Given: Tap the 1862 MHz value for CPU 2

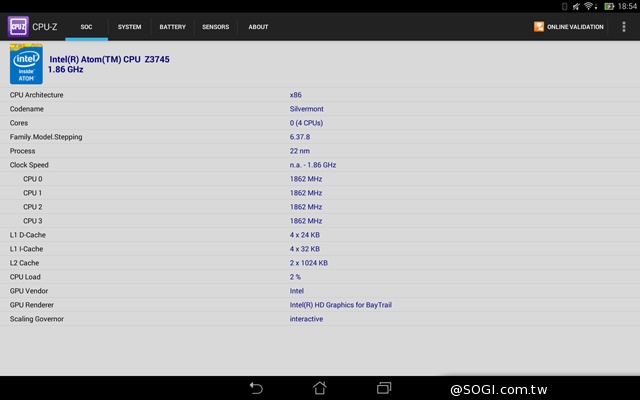Looking at the screenshot, I should pyautogui.click(x=306, y=207).
